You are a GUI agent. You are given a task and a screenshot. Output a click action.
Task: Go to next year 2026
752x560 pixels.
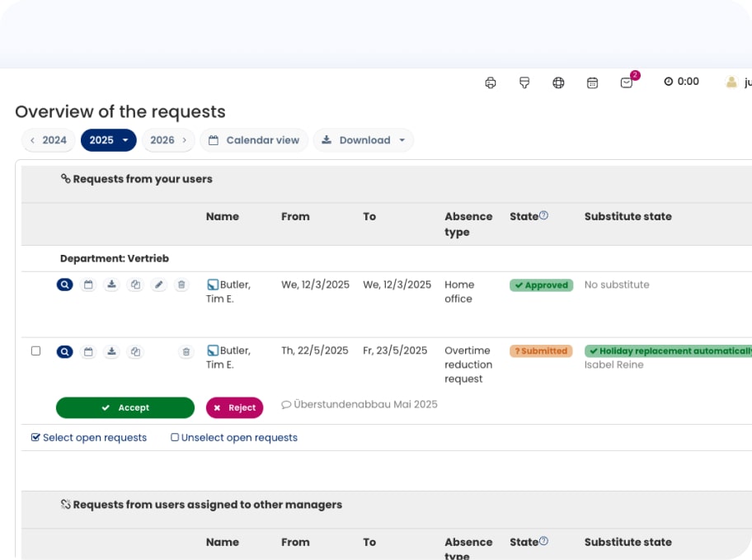pyautogui.click(x=168, y=140)
